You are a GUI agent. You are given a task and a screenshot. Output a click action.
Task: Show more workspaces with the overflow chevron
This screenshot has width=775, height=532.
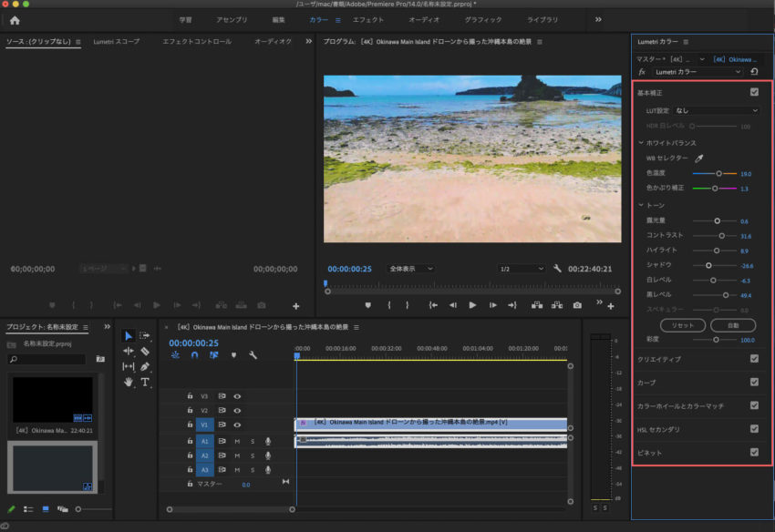click(598, 20)
